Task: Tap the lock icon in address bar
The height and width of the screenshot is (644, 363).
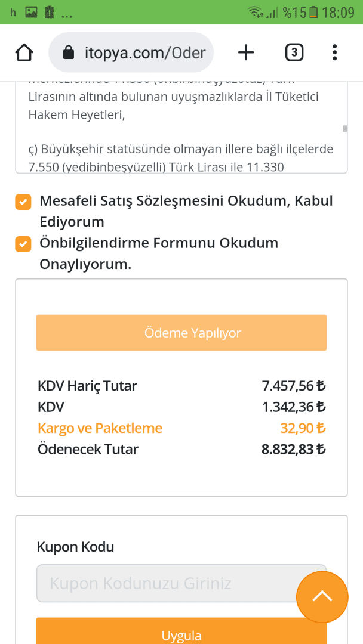Action: coord(68,53)
